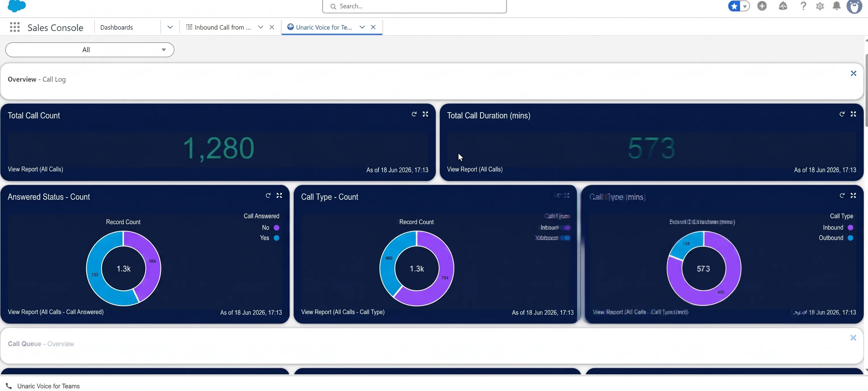
Task: Open the App Launcher grid icon
Action: coord(14,27)
